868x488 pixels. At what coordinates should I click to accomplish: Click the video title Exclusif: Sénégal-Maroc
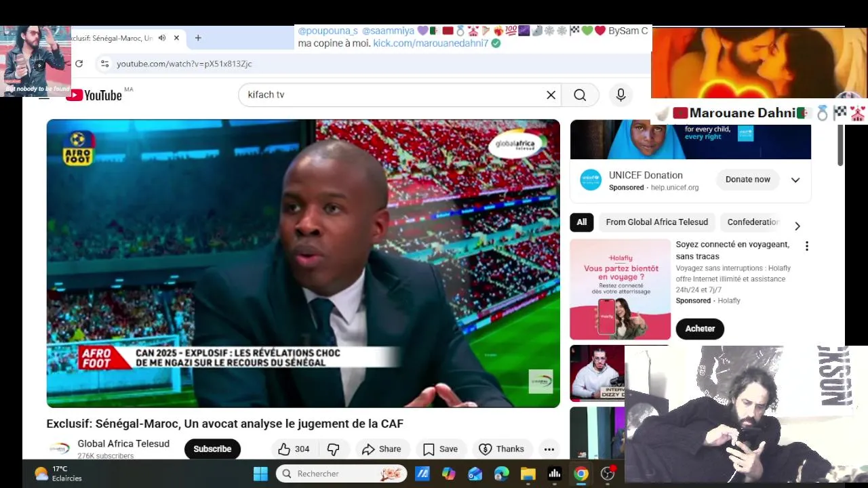pyautogui.click(x=225, y=424)
